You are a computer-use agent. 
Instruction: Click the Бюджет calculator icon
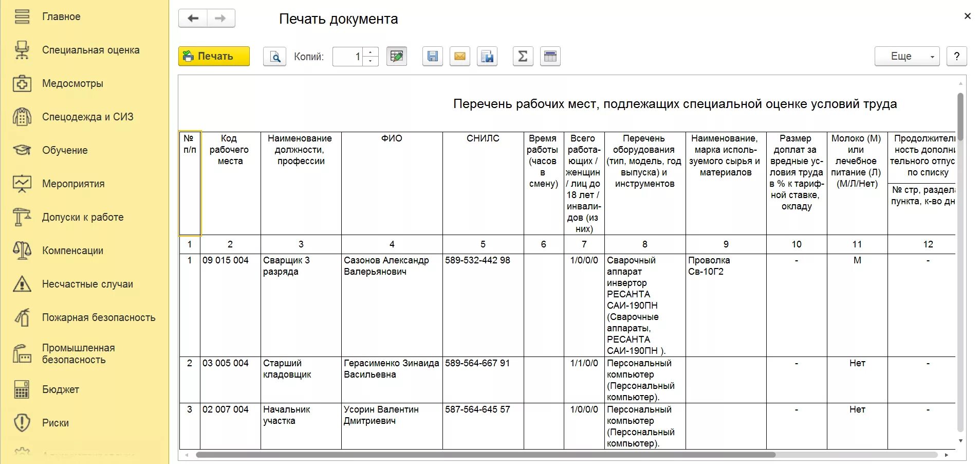tap(22, 389)
